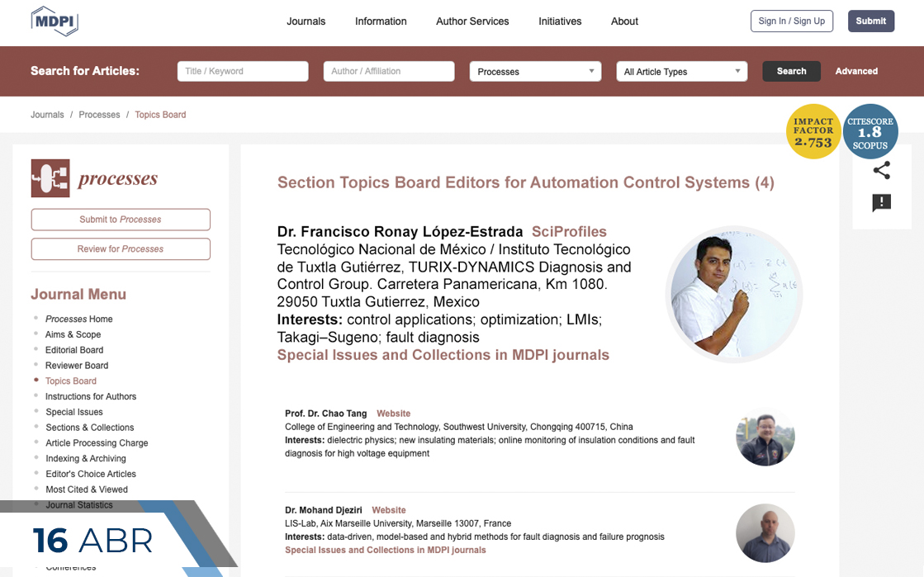The height and width of the screenshot is (577, 924).
Task: Open the Initiatives menu
Action: (x=560, y=21)
